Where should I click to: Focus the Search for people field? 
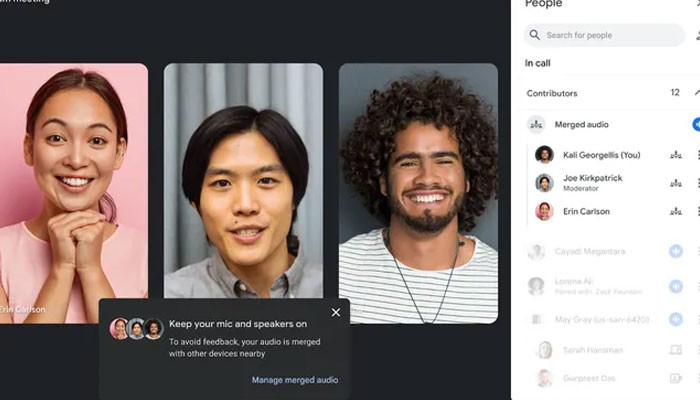[x=610, y=35]
